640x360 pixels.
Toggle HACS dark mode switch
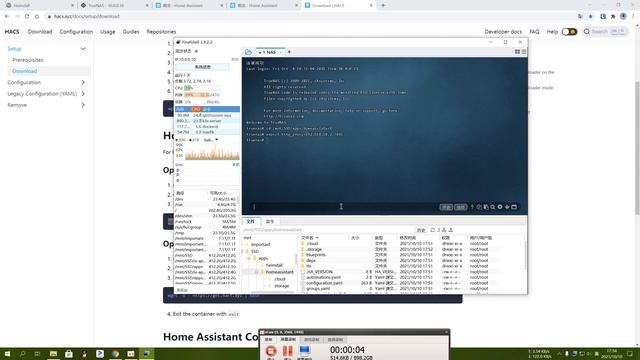tap(569, 31)
